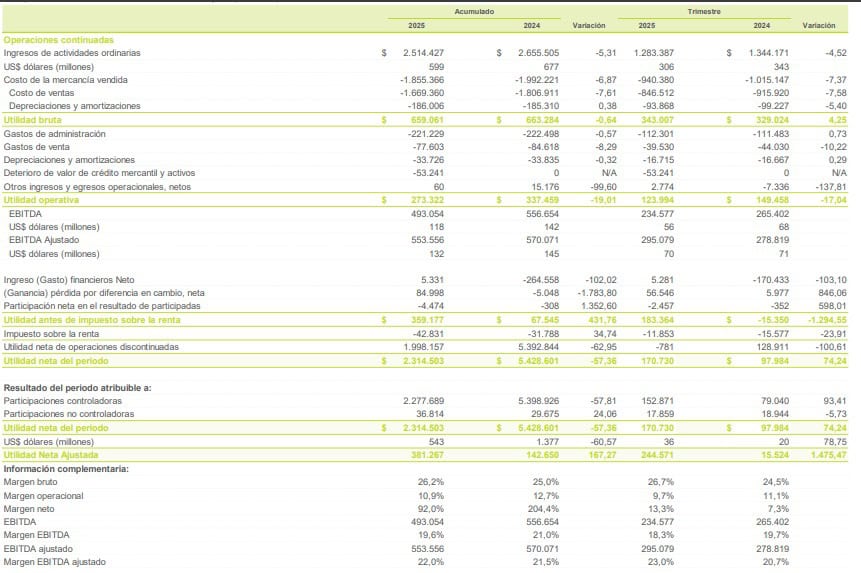
Task: Select the operating profit value 337.459
Action: tap(543, 200)
